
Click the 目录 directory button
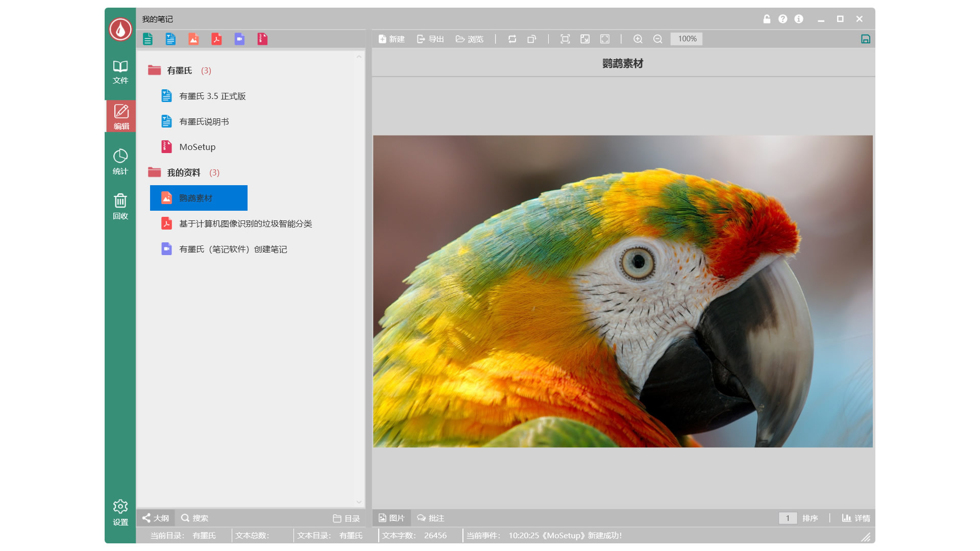tap(347, 518)
